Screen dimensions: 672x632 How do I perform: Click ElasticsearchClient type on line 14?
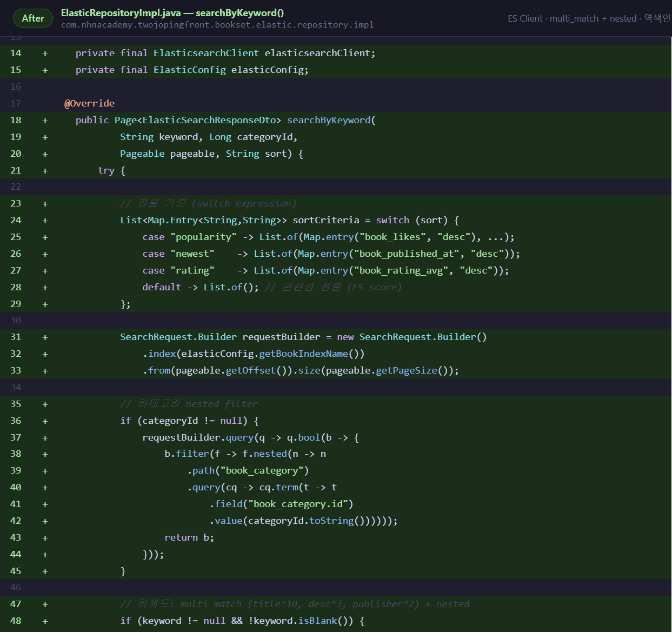[x=206, y=53]
